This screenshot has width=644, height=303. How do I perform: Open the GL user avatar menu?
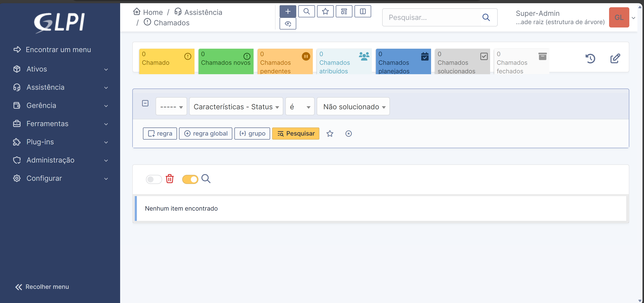pyautogui.click(x=619, y=17)
